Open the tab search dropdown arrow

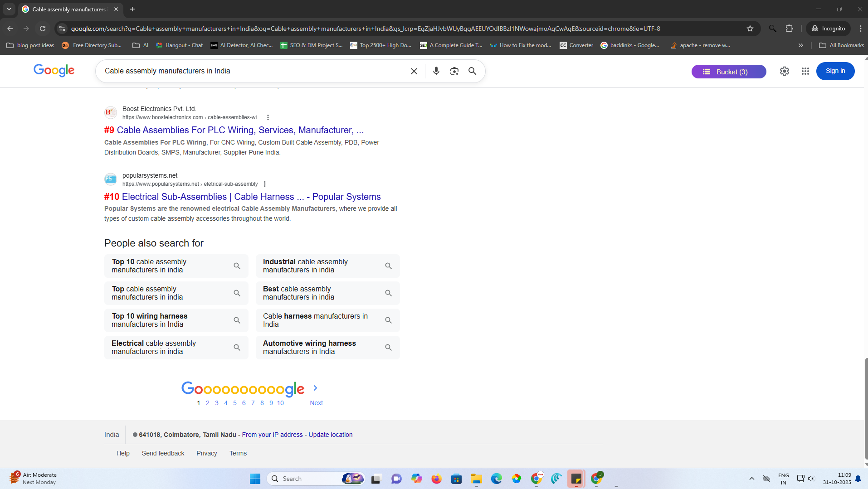coord(9,9)
